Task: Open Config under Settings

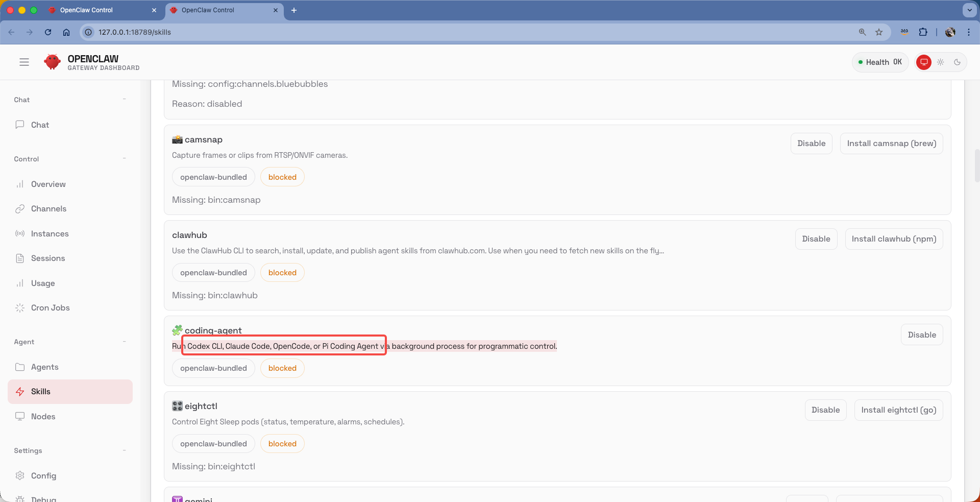Action: 43,476
